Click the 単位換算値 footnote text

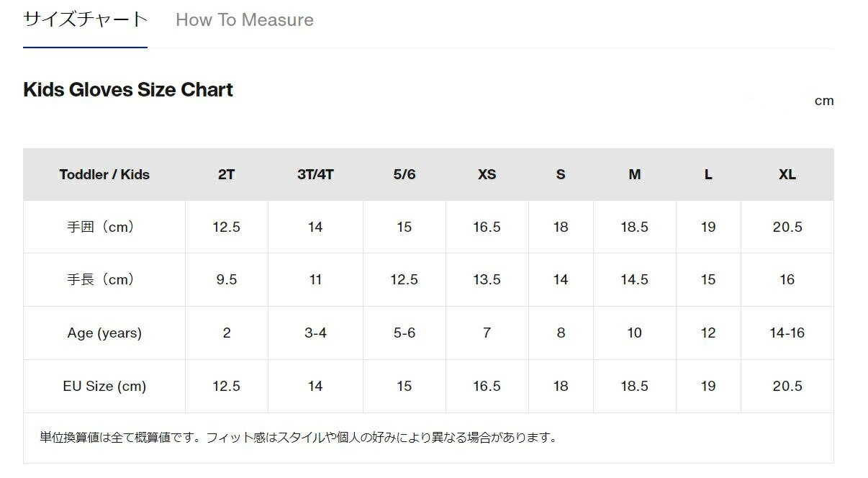[x=299, y=437]
